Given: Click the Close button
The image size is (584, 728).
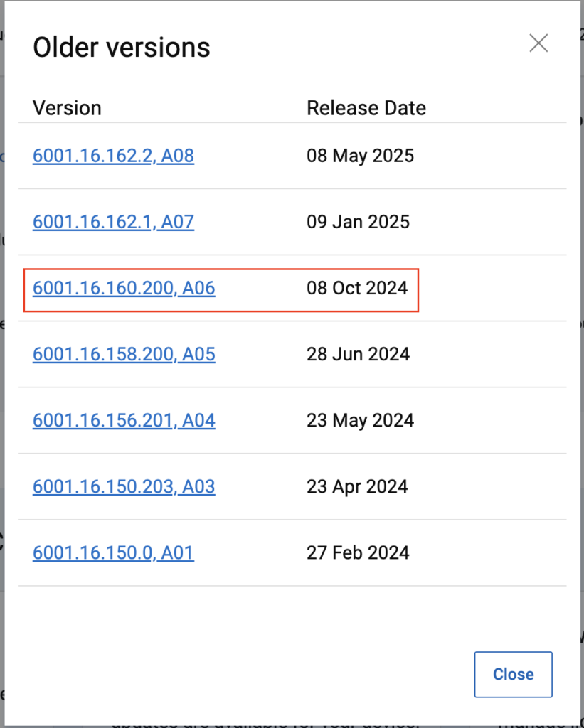Looking at the screenshot, I should [513, 674].
